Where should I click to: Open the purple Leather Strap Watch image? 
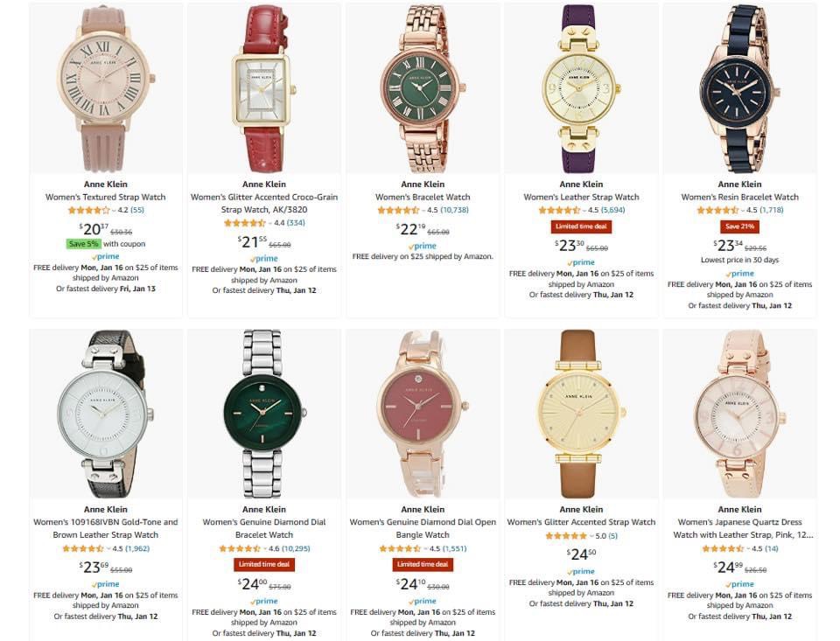coord(581,88)
